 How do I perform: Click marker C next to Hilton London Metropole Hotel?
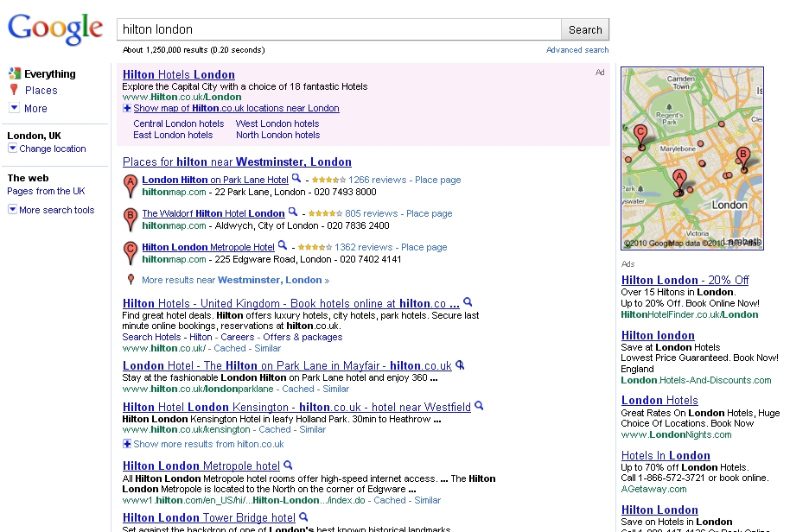point(131,253)
